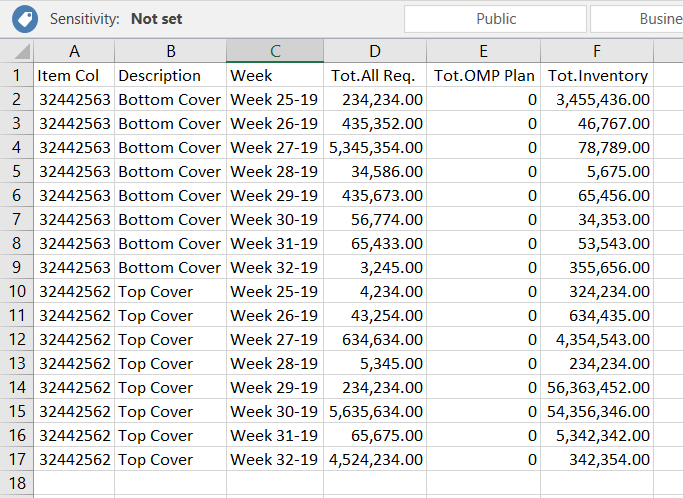
Task: Select row 1 header
Action: (17, 75)
